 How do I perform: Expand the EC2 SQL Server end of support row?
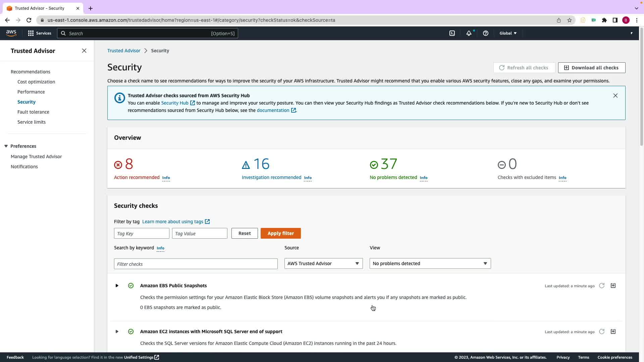coord(117,331)
